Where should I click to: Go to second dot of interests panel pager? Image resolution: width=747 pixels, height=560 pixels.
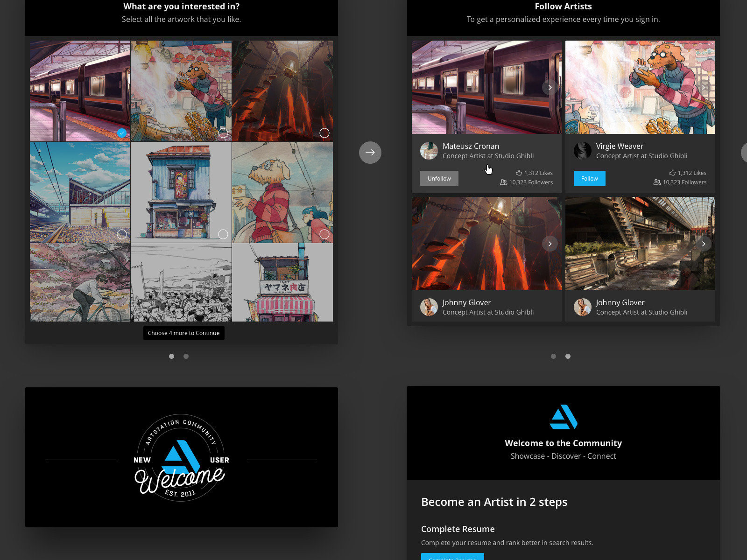tap(186, 356)
